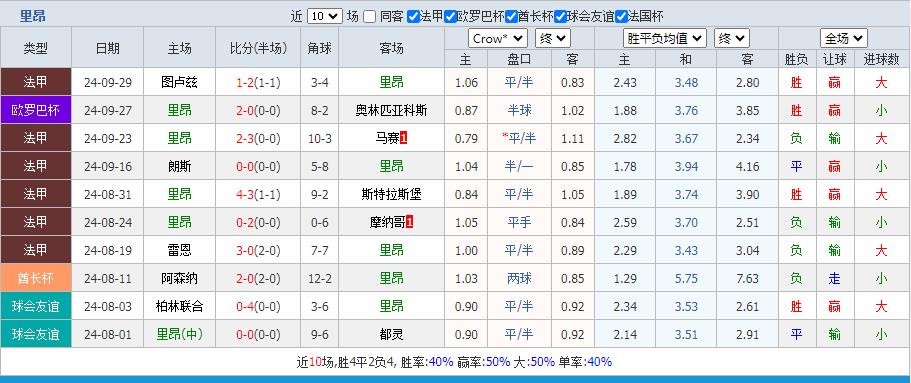Screen dimensions: 911x383
Task: Click the 2-3(0-0) score against 马赛
Action: pyautogui.click(x=258, y=138)
